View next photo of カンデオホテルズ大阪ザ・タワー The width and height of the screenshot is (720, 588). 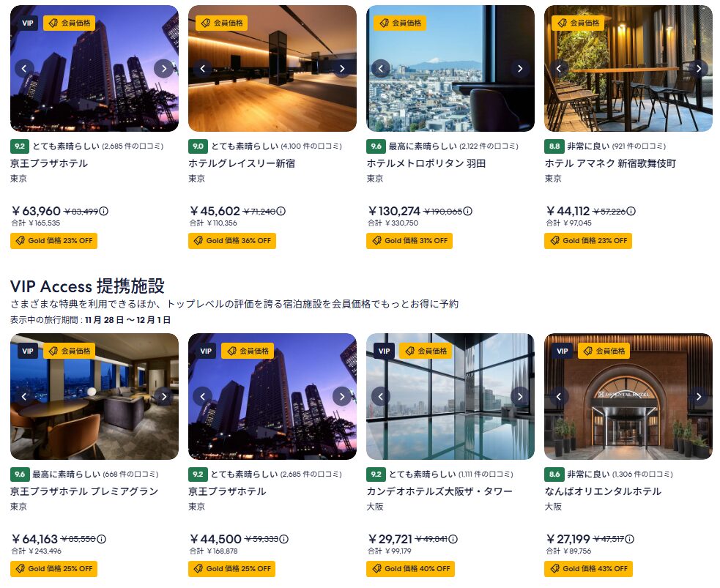[x=520, y=397]
